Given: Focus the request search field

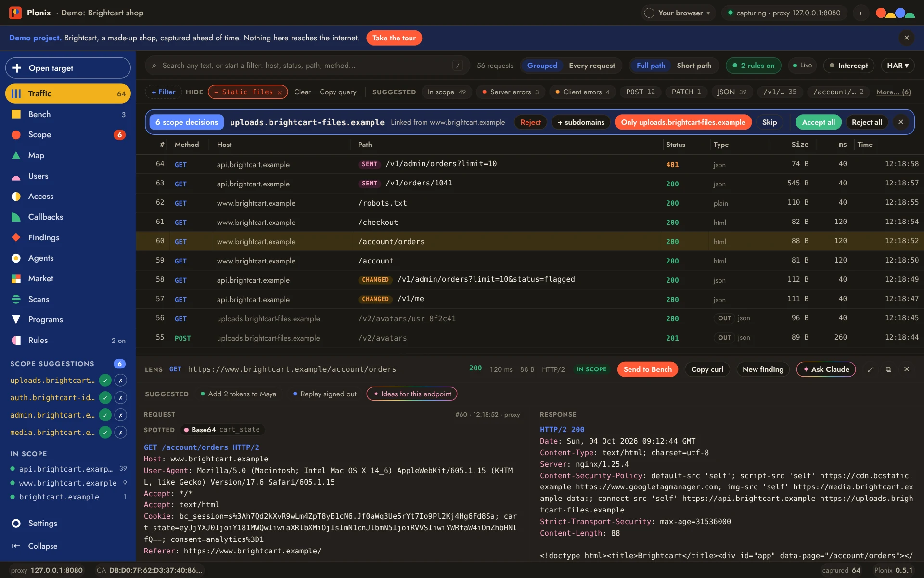Looking at the screenshot, I should [307, 66].
